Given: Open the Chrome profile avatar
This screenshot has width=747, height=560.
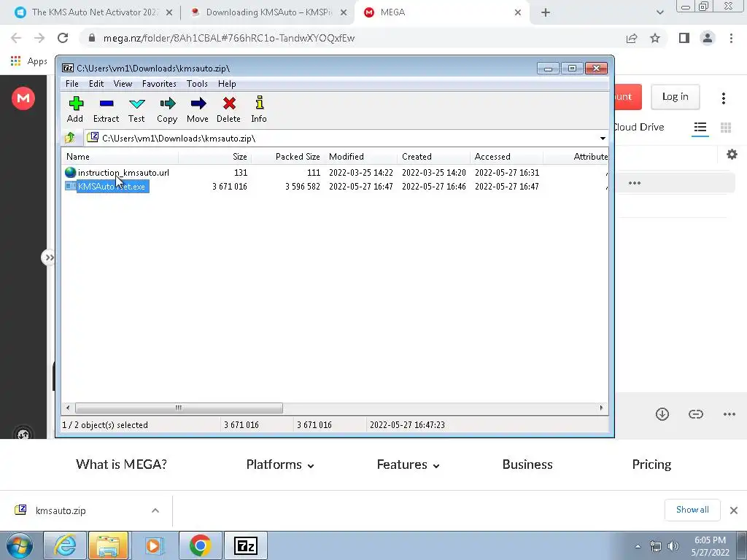Looking at the screenshot, I should click(x=708, y=38).
